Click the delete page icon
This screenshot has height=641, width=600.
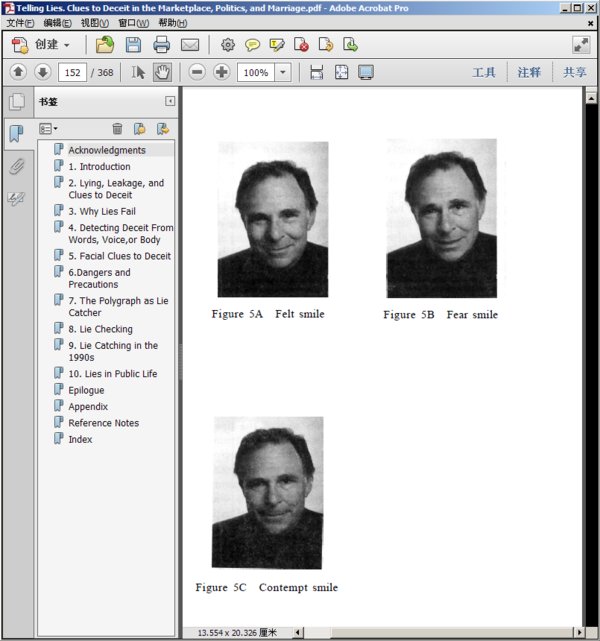point(301,45)
